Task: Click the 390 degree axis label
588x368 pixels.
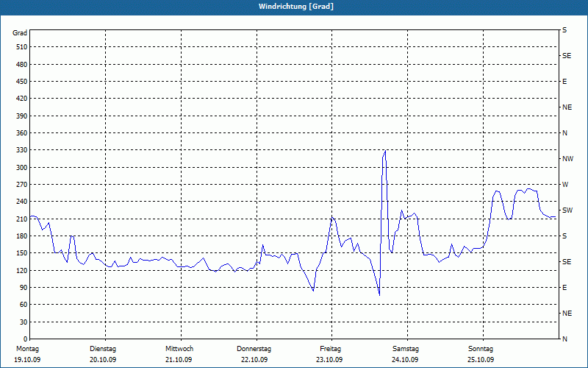Action: click(21, 116)
